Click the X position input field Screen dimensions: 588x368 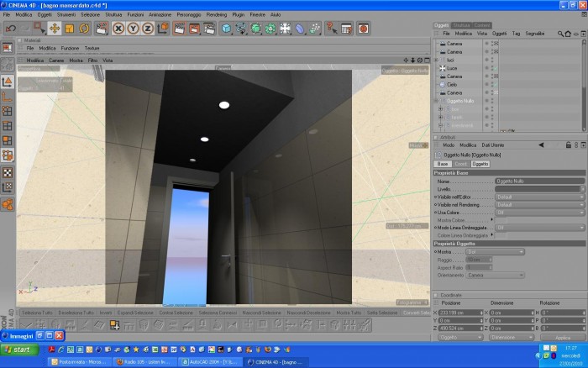(460, 313)
